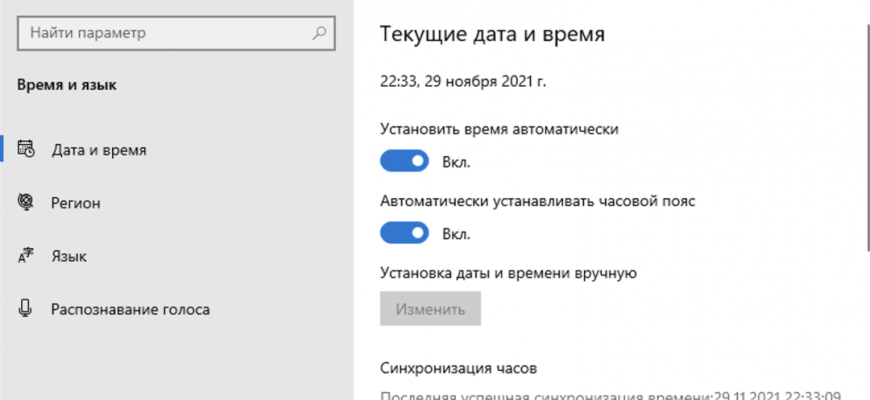
Task: Click the current date text 22:33, 29 ноября
Action: click(x=463, y=81)
